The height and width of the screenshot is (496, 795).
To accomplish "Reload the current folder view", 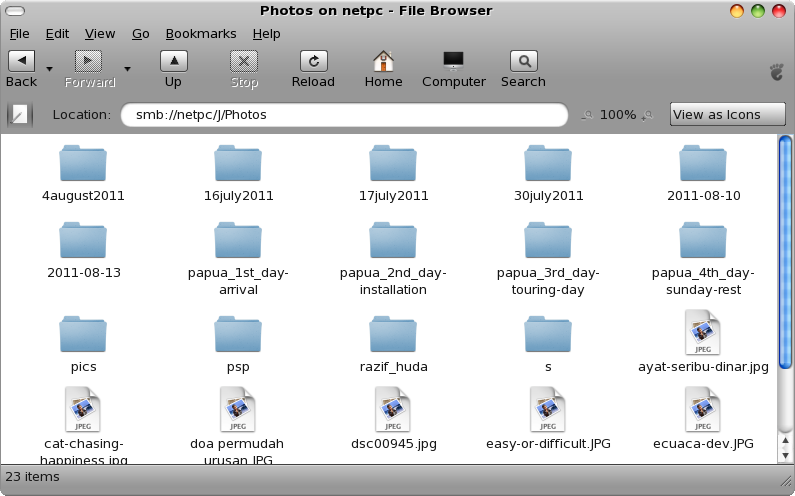I will (x=313, y=62).
